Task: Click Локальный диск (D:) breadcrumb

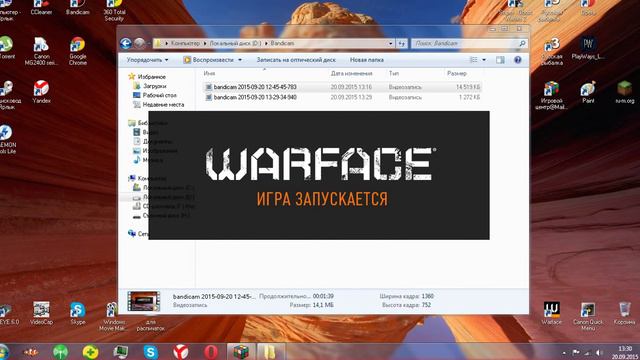Action: pos(235,43)
